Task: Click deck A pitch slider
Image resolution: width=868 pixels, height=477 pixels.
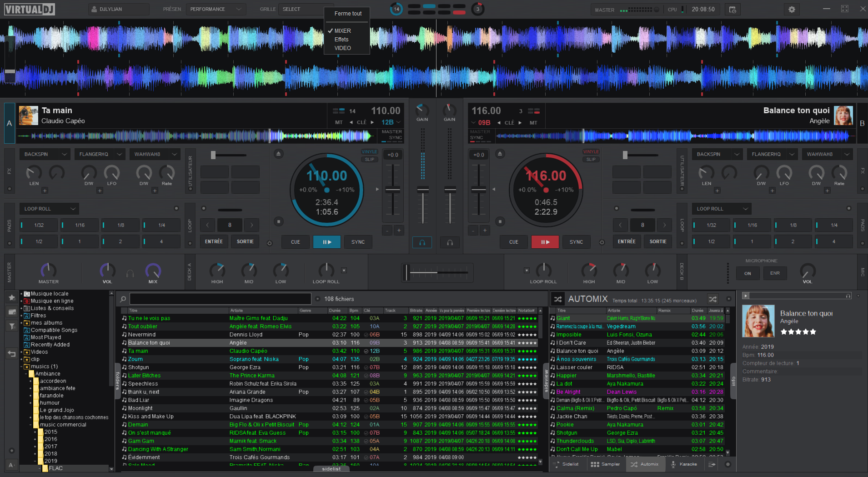Action: [x=393, y=190]
